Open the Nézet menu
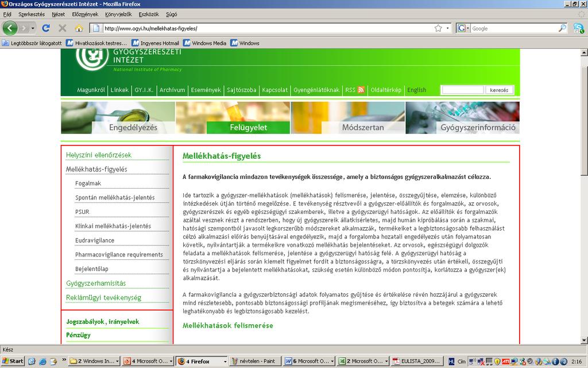The image size is (588, 368). [x=58, y=14]
